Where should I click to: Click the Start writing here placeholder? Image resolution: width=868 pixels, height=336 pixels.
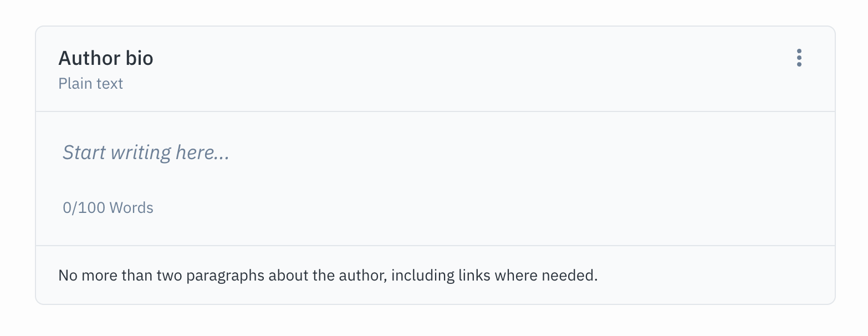146,152
